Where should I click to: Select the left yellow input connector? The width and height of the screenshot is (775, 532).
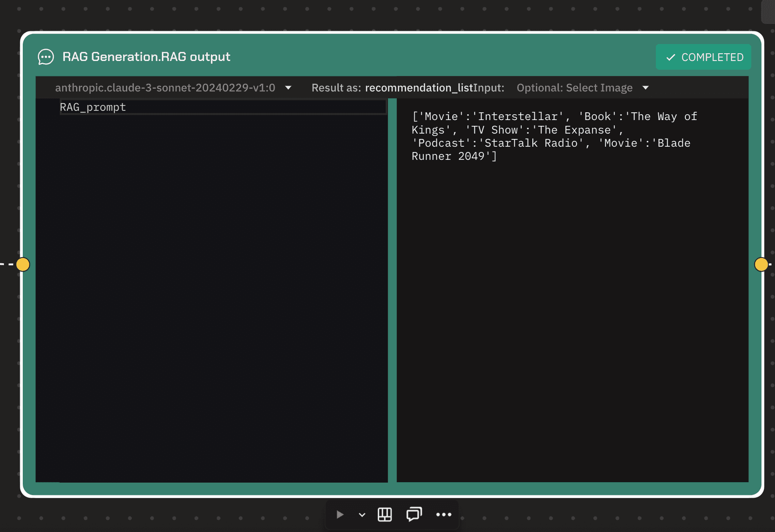coord(23,264)
